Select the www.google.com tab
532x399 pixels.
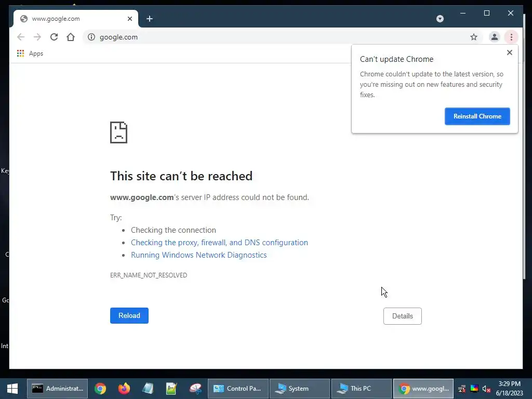point(76,19)
